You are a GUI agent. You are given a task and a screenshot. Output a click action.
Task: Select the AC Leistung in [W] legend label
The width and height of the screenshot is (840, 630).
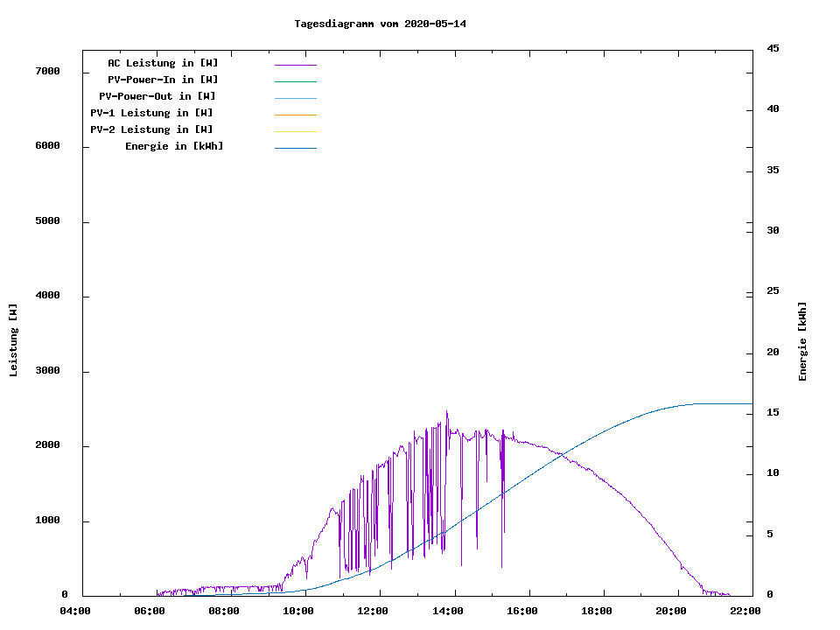click(x=163, y=63)
